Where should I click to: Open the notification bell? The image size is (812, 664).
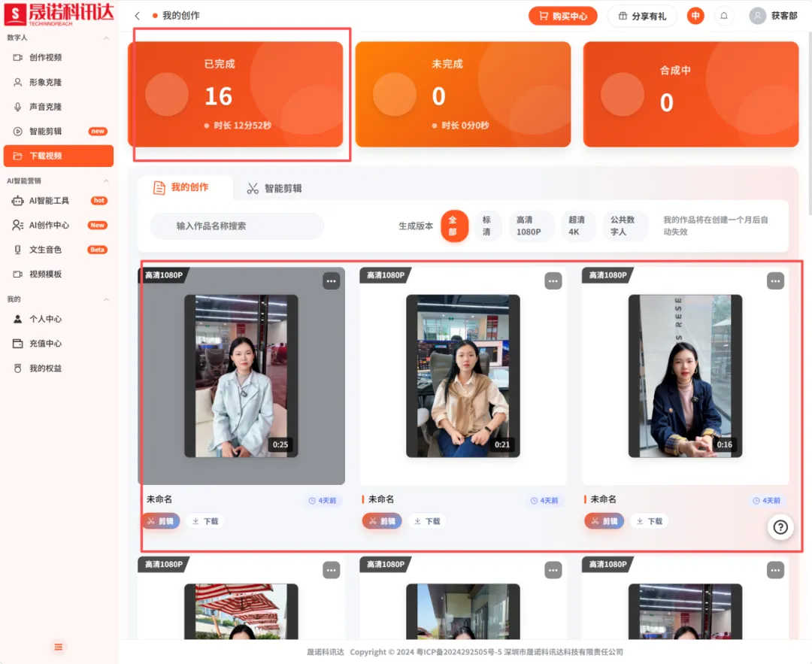point(724,16)
